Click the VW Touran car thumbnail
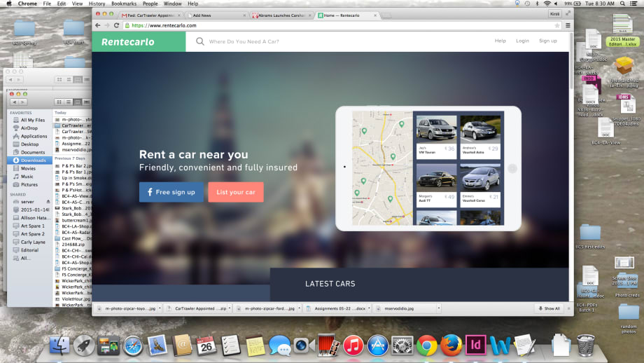Screen dimensions: 644x363 tap(436, 129)
